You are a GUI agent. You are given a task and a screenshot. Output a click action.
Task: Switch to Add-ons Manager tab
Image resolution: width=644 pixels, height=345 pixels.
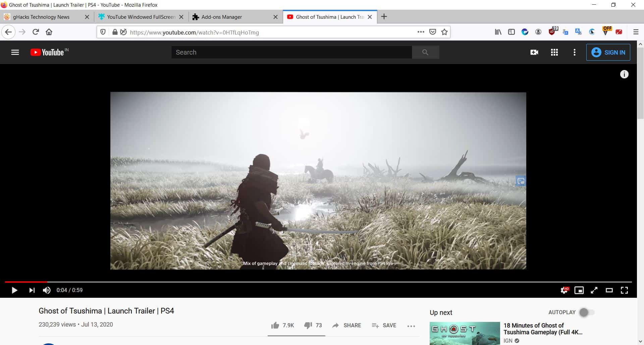point(221,17)
